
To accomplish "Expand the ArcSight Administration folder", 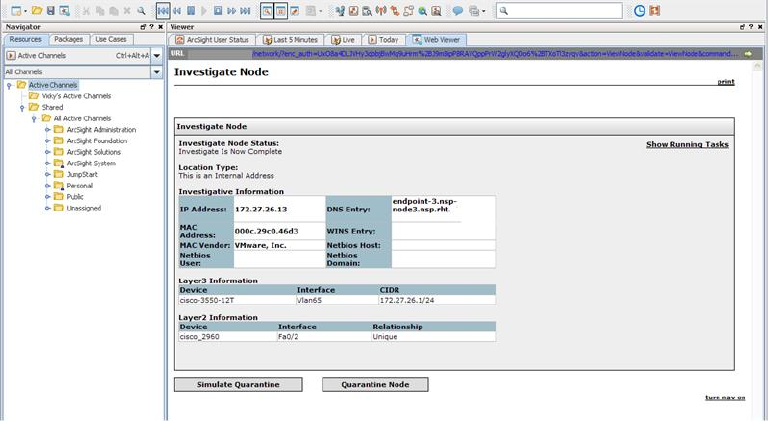I will point(47,130).
